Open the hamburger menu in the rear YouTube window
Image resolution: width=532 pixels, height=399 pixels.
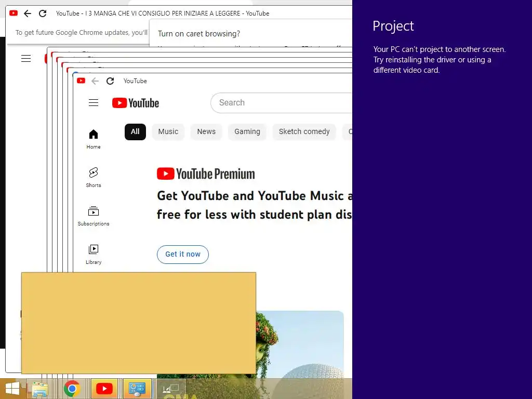26,59
